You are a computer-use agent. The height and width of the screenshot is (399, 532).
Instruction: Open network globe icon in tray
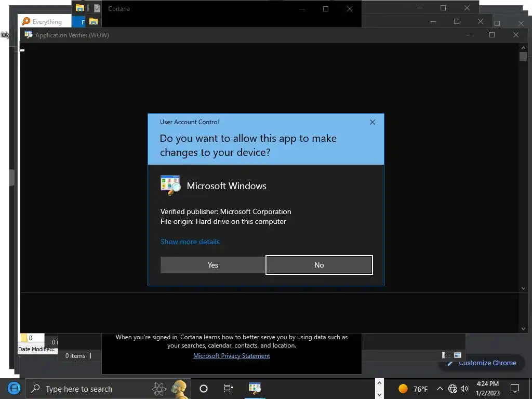453,389
